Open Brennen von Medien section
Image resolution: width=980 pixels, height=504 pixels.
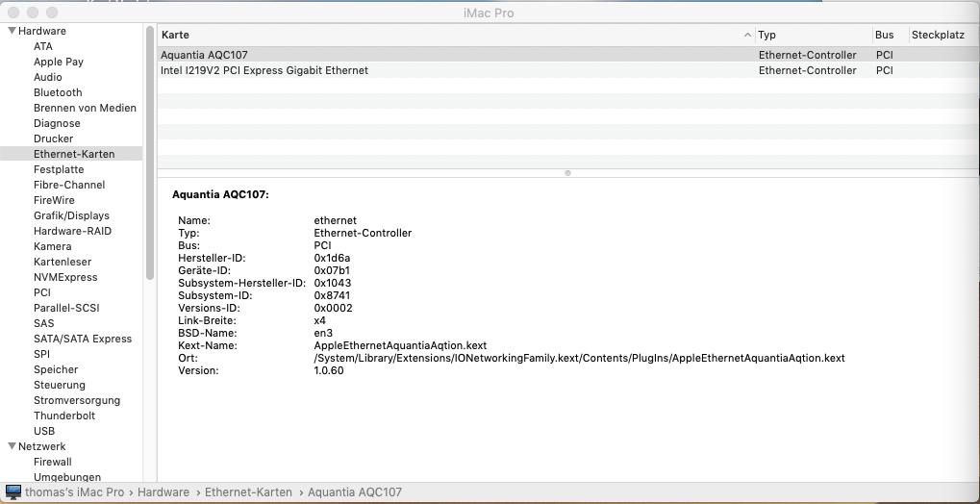coord(85,108)
